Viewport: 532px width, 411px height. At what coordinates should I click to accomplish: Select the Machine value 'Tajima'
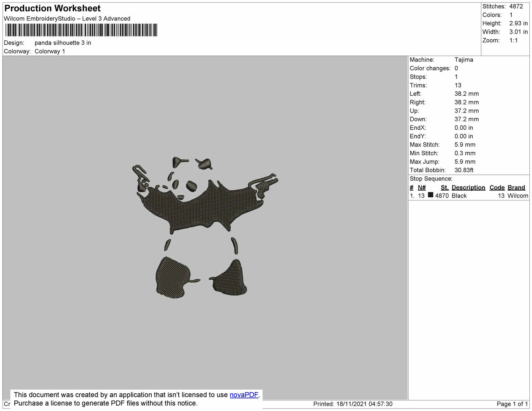pyautogui.click(x=464, y=60)
